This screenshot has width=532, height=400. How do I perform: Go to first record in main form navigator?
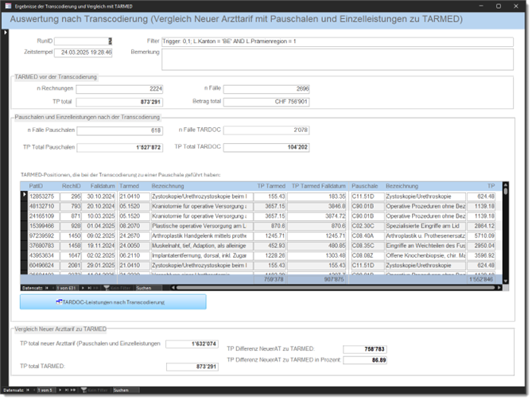tap(28, 390)
